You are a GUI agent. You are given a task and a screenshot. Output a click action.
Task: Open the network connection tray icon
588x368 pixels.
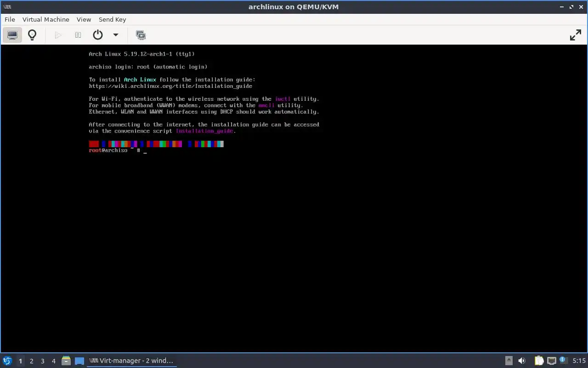[551, 361]
